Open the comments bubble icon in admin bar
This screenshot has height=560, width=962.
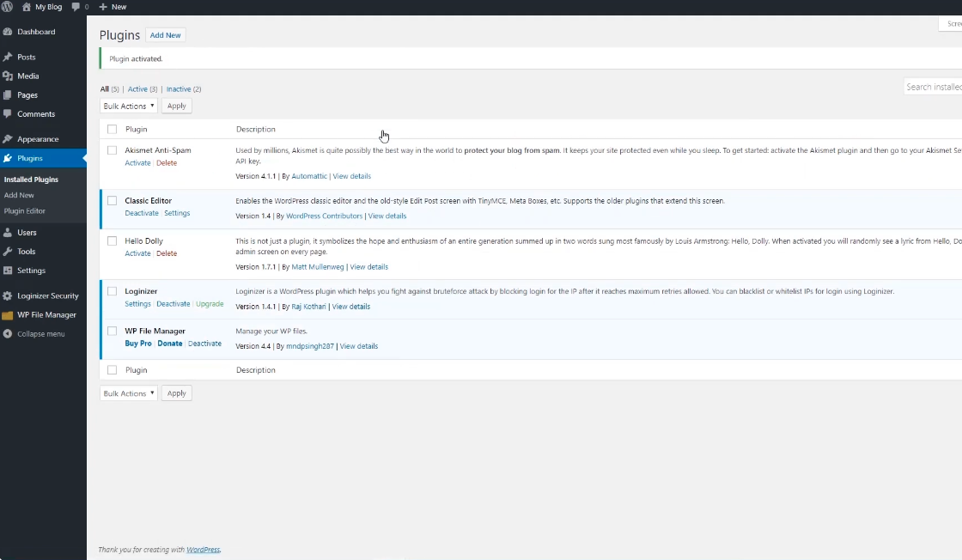(x=76, y=7)
